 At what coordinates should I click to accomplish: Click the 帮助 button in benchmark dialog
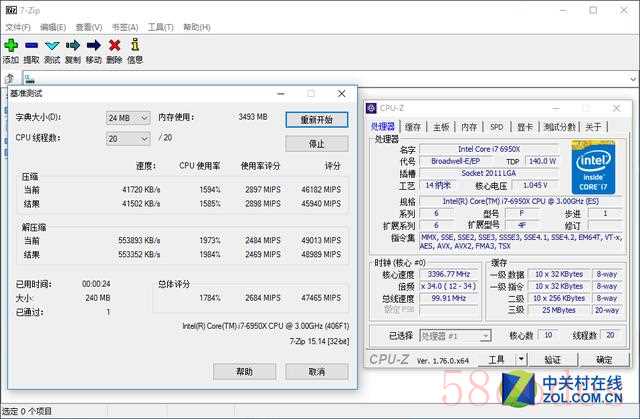coord(244,372)
